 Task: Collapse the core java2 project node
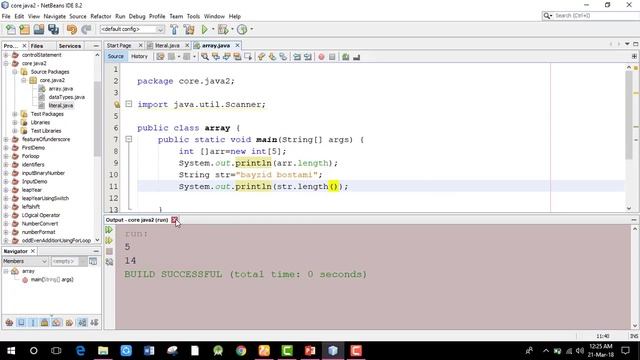(6, 63)
